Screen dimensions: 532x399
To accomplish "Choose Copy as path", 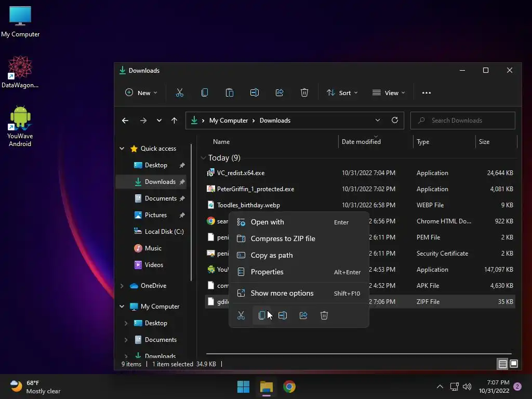I will [x=299, y=255].
